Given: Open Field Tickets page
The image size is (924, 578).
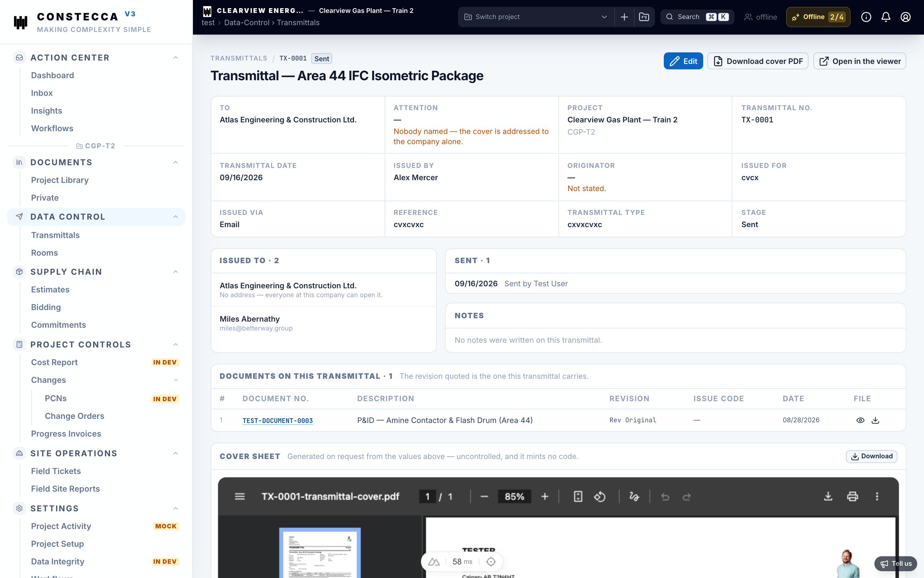Looking at the screenshot, I should pyautogui.click(x=56, y=471).
